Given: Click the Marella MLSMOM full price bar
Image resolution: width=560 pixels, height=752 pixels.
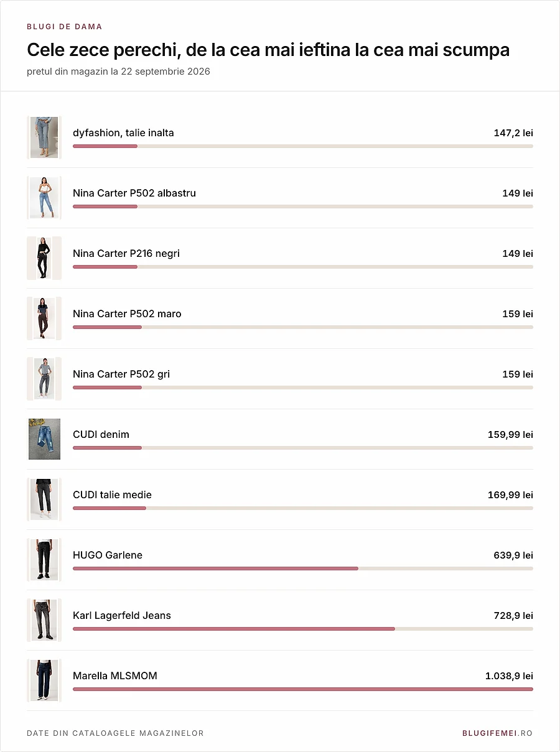Looking at the screenshot, I should [303, 689].
